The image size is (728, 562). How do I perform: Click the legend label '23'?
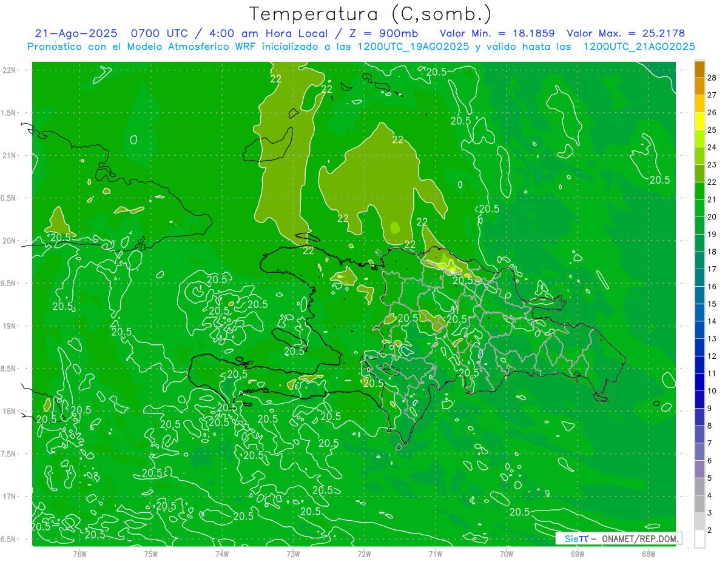pyautogui.click(x=712, y=165)
